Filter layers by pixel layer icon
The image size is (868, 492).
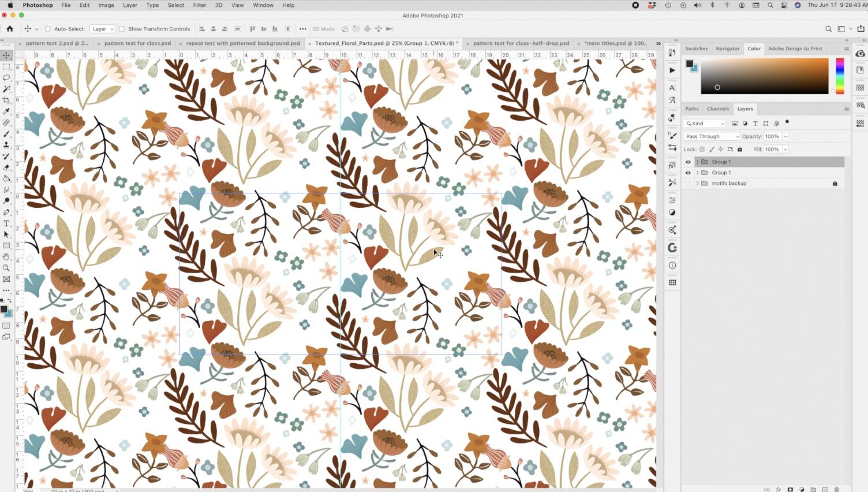[x=735, y=124]
